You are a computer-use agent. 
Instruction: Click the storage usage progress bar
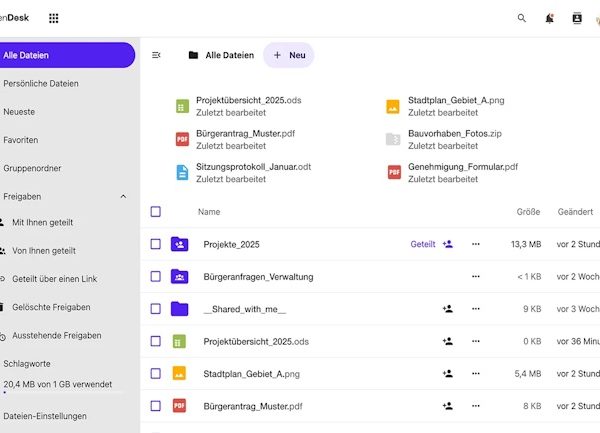pyautogui.click(x=65, y=393)
